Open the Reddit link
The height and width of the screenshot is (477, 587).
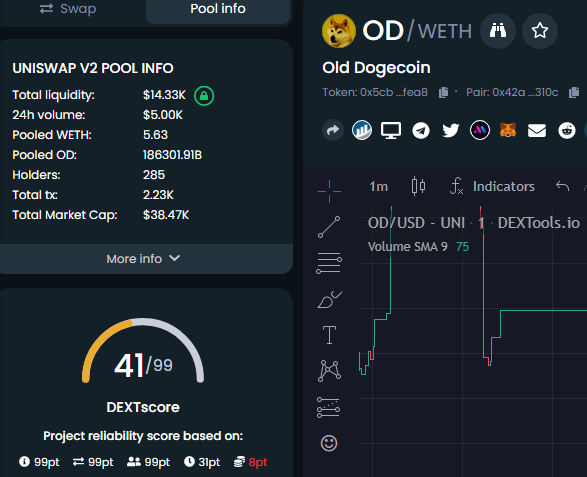(x=567, y=130)
